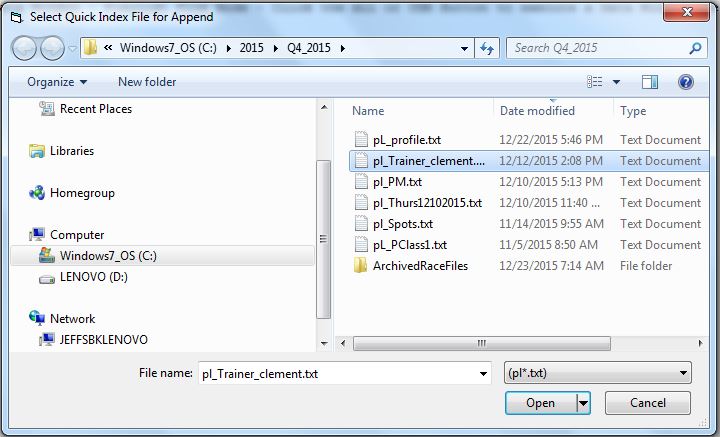Select the ArchivedRaceFiles folder icon
Screen dimensions: 720x437
[x=361, y=266]
